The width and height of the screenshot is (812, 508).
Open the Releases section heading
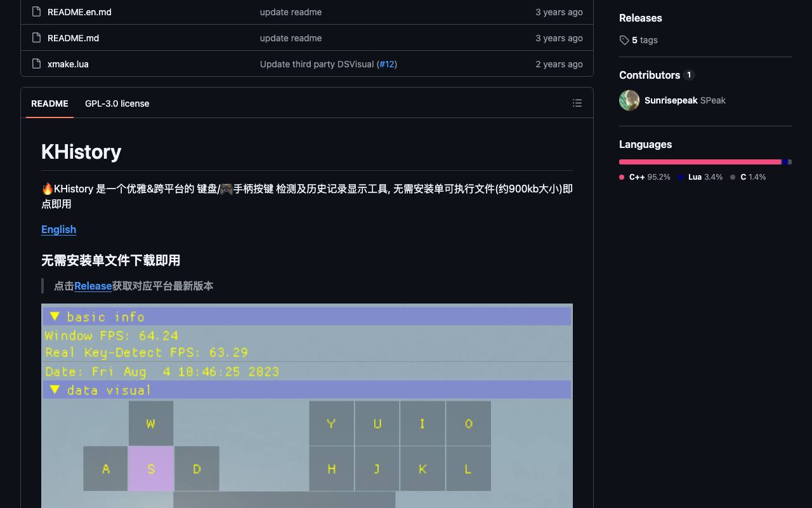pos(641,18)
